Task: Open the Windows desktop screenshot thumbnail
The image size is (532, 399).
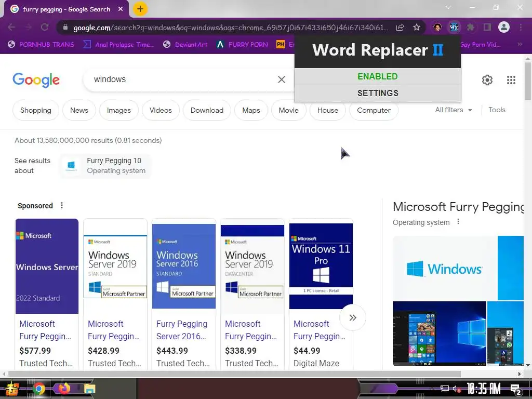Action: tap(440, 333)
